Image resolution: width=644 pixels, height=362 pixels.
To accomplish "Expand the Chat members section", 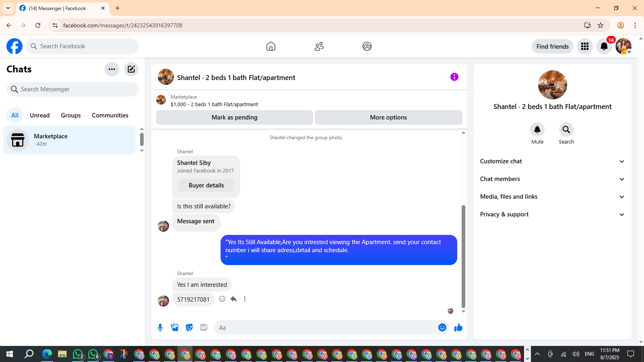I will [x=552, y=179].
